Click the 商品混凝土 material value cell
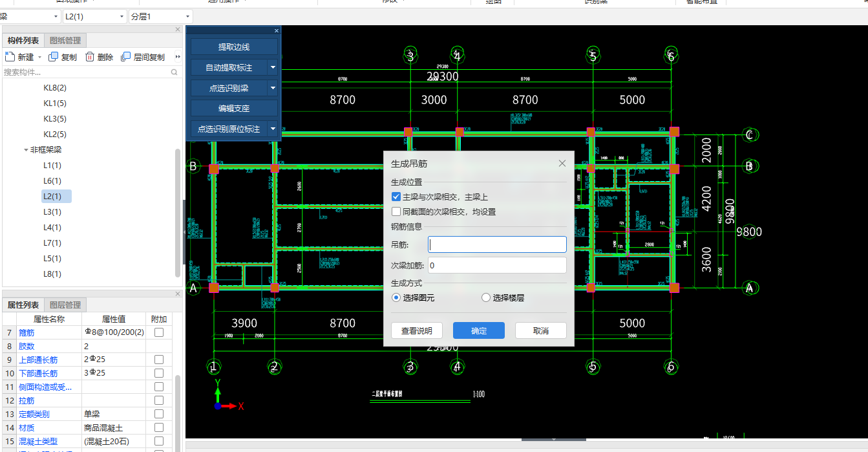868x452 pixels. (x=114, y=427)
